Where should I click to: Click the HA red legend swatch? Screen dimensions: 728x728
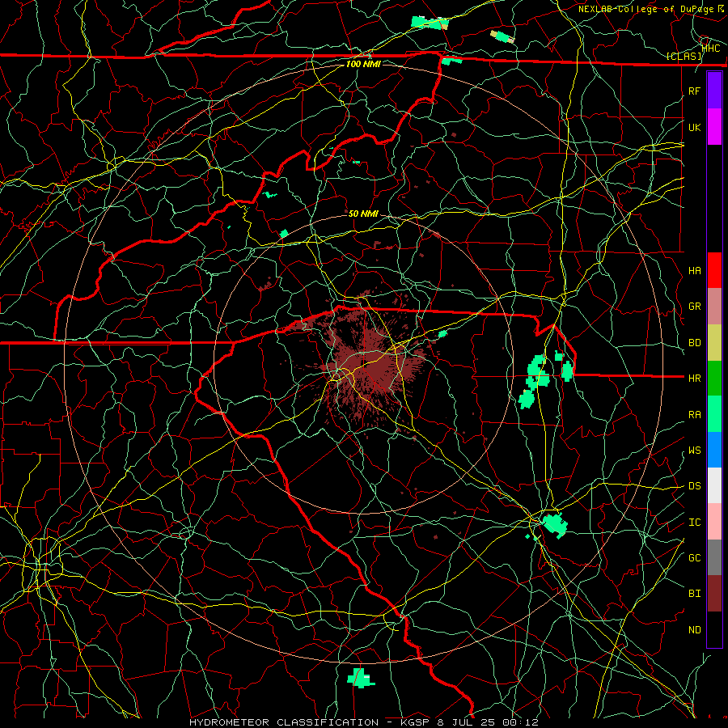pos(714,270)
